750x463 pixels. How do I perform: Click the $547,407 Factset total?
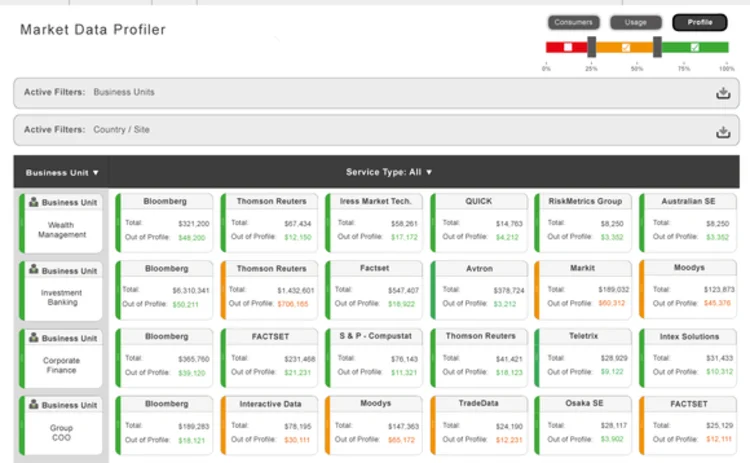403,290
